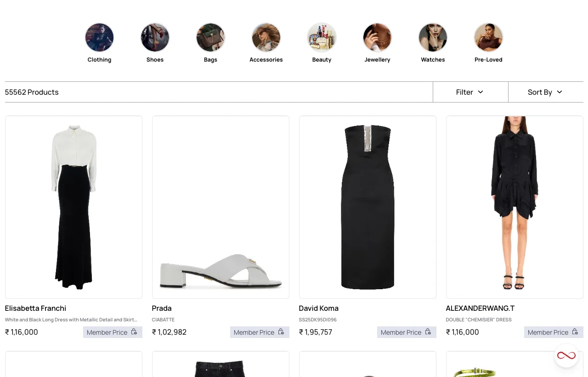The image size is (588, 377).
Task: Open the Bags category circle icon
Action: coord(210,38)
